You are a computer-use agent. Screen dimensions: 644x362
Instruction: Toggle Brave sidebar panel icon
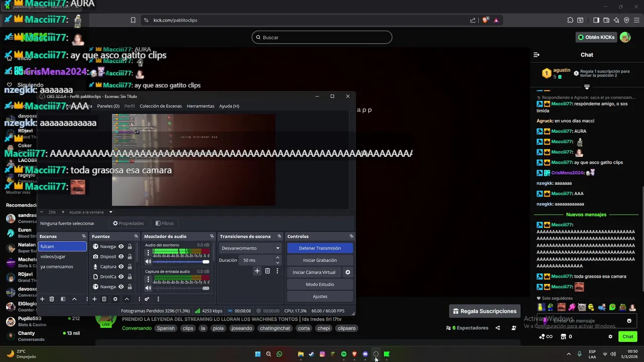tap(596, 20)
